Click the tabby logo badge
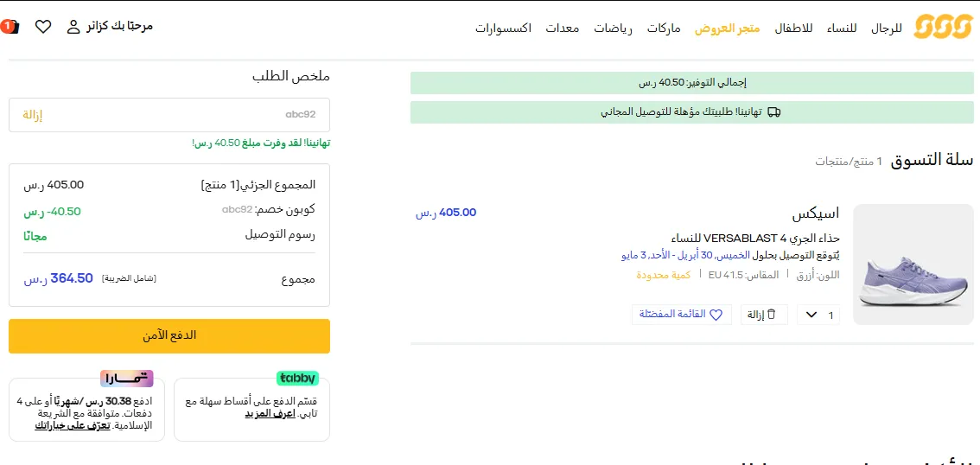980x465 pixels. pyautogui.click(x=297, y=378)
